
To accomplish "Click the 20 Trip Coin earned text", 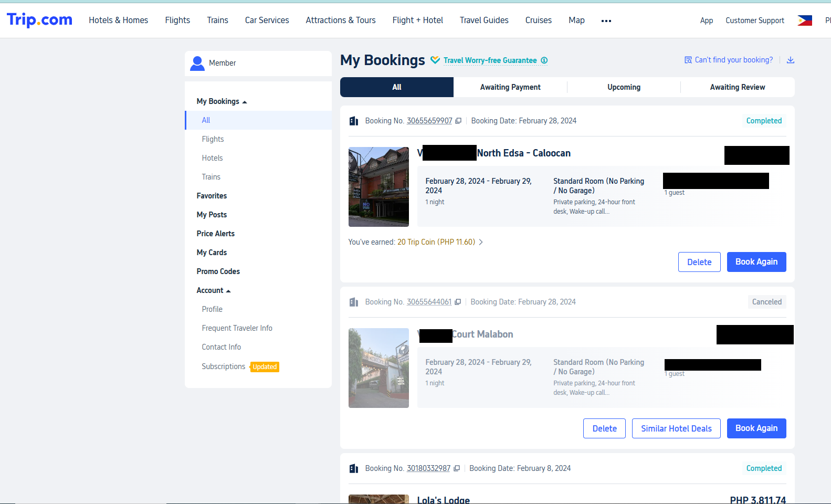I will (x=436, y=242).
